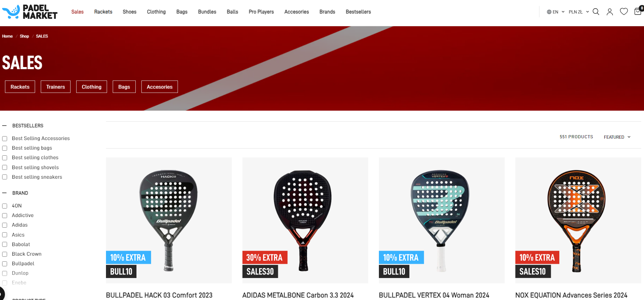
Task: Click the globe language icon
Action: (x=549, y=12)
